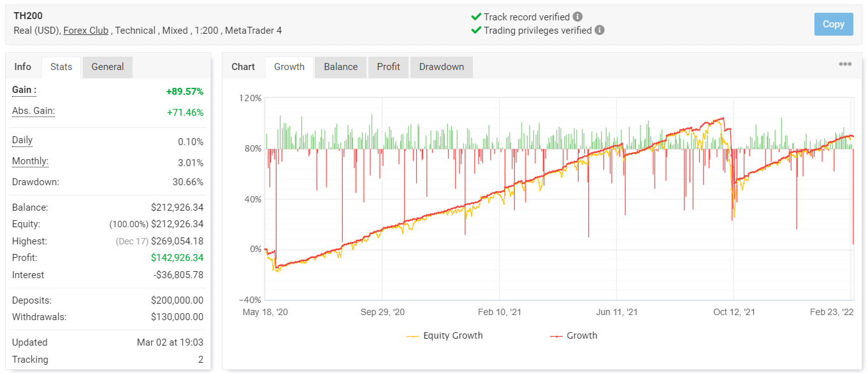The image size is (868, 373).
Task: Click the Trading privileges verified green checkmark
Action: point(475,30)
